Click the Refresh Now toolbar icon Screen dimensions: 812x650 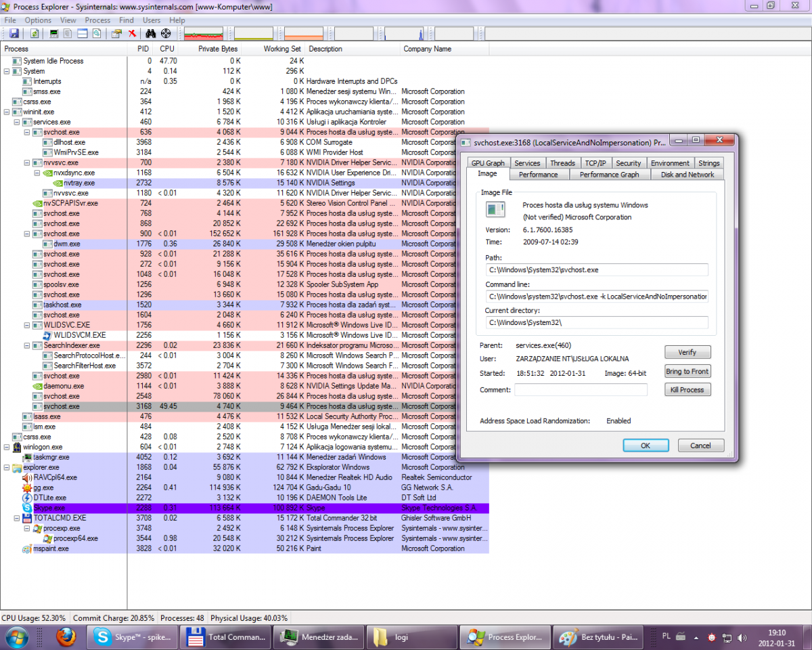pos(33,33)
